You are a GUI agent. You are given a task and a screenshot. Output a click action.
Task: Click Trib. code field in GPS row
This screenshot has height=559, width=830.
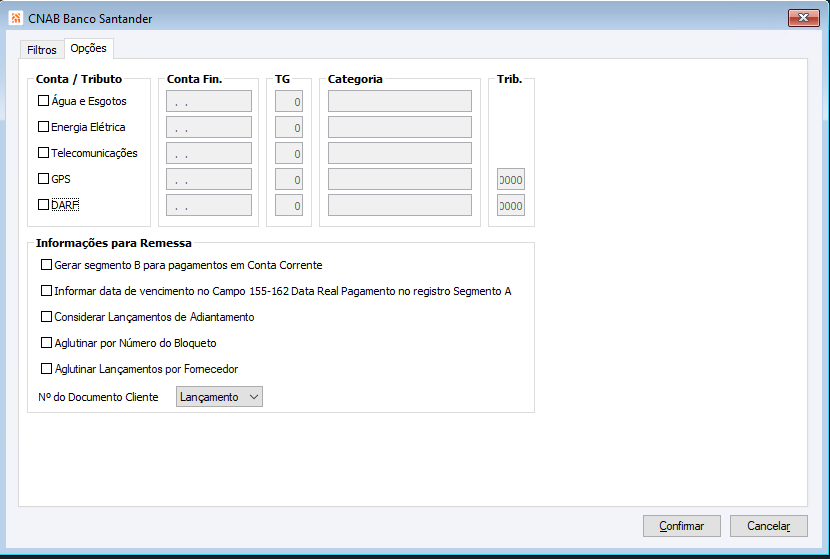coord(511,179)
